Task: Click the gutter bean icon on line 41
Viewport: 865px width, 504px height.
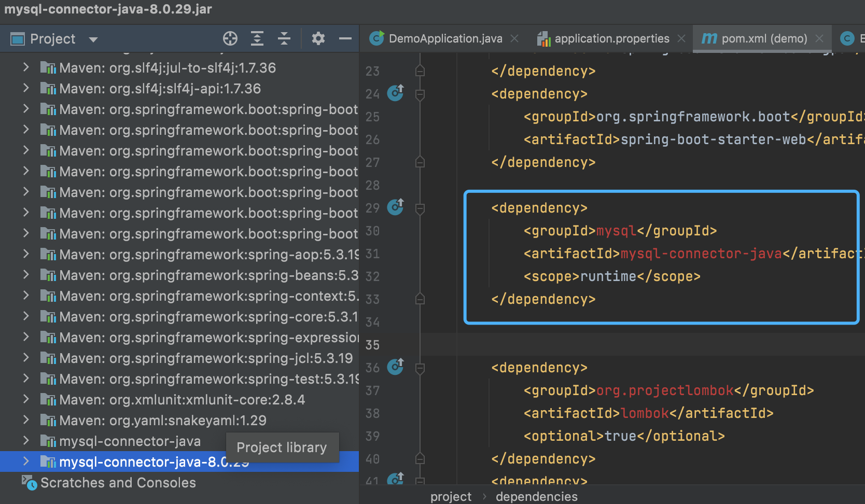Action: 396,478
